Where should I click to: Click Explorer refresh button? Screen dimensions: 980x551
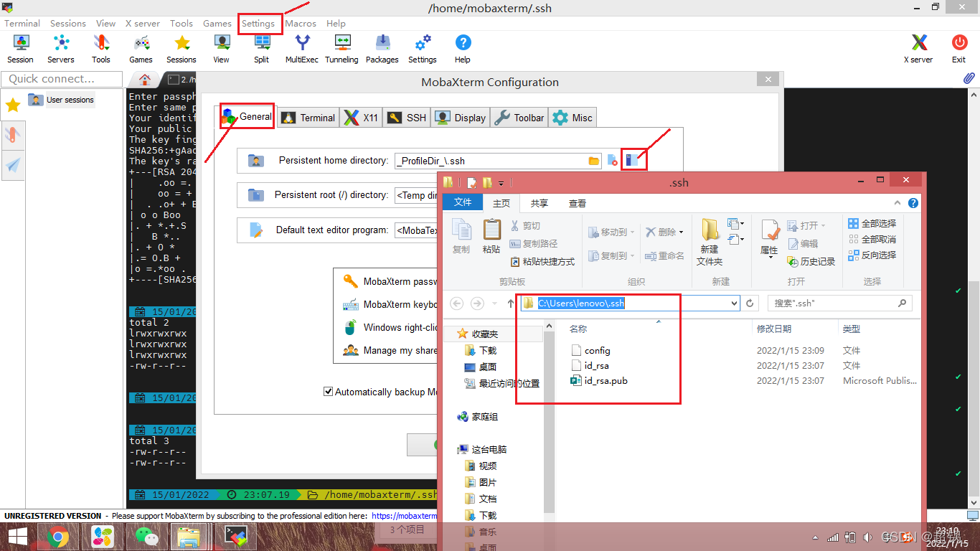750,303
